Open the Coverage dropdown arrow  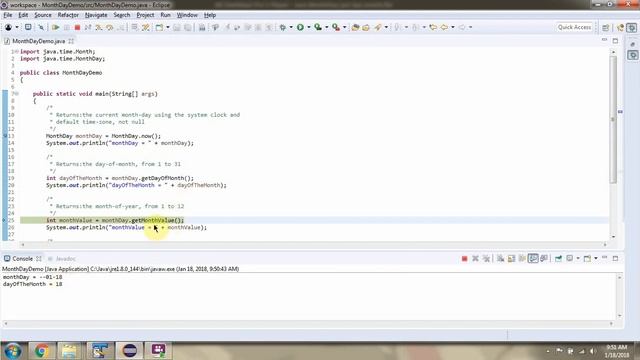click(327, 27)
